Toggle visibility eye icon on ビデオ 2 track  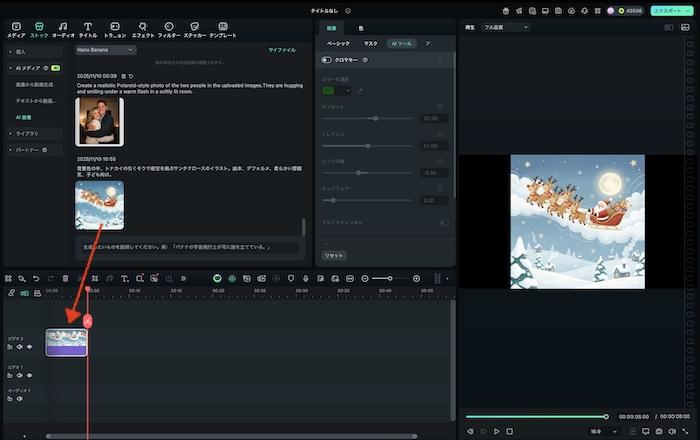(29, 347)
